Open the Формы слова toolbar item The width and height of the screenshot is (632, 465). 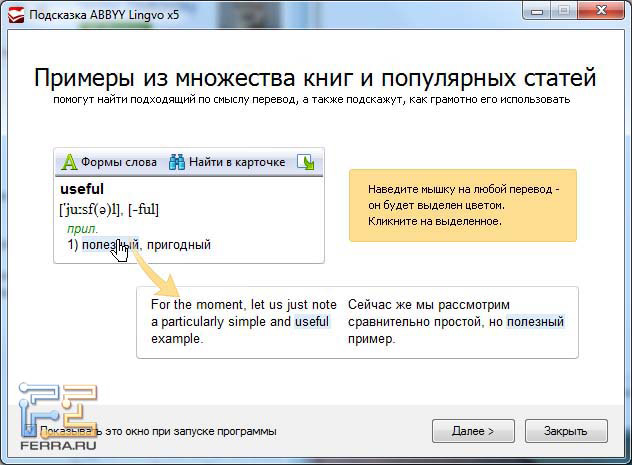coord(109,162)
